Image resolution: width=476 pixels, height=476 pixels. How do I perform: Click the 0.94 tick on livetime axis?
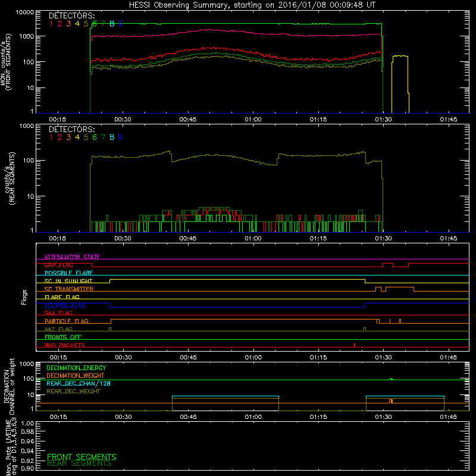(27, 451)
